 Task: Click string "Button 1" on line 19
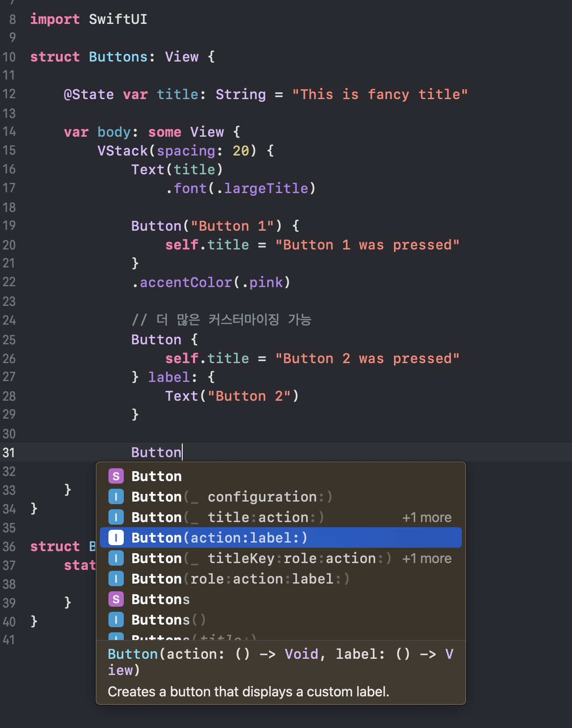tap(232, 226)
